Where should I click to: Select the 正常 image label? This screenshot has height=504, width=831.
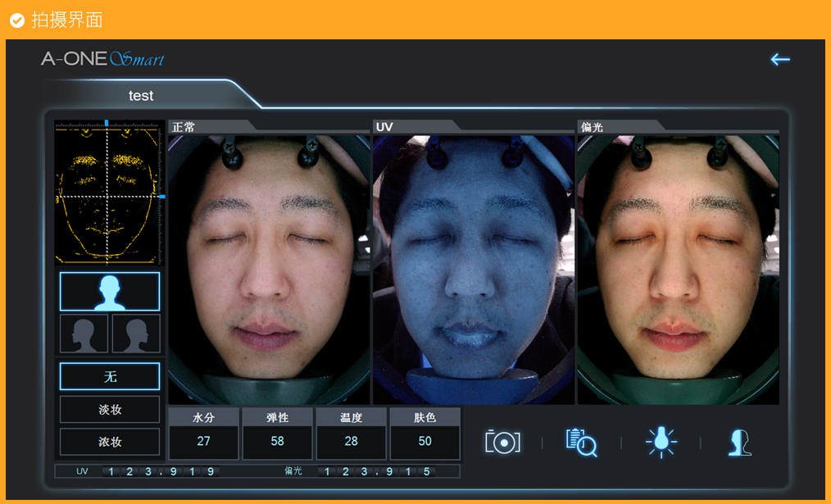click(184, 127)
